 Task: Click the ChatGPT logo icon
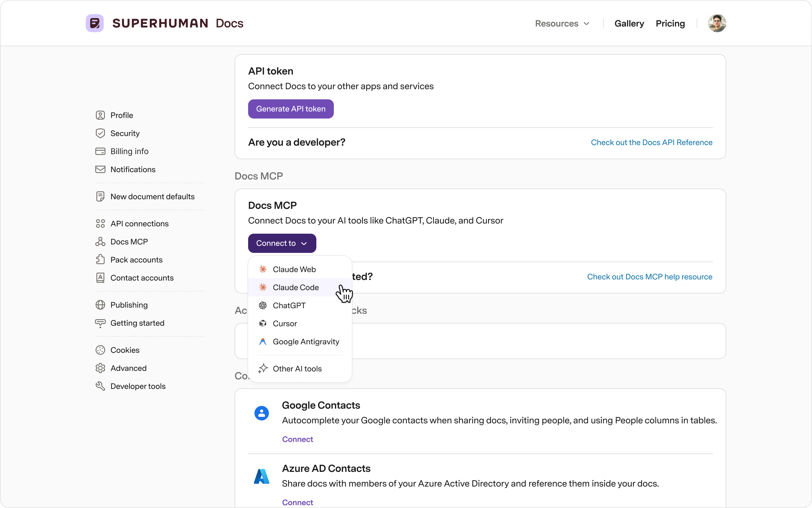click(263, 305)
